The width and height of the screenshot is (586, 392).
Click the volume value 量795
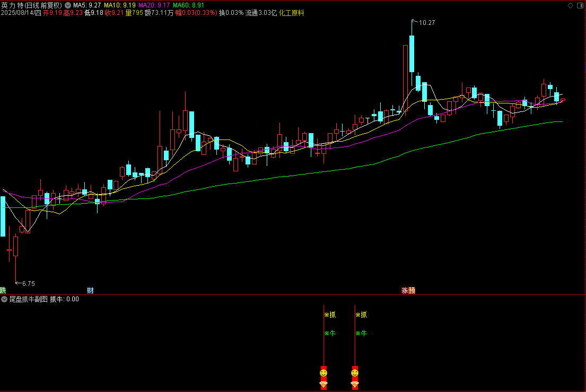coord(134,13)
